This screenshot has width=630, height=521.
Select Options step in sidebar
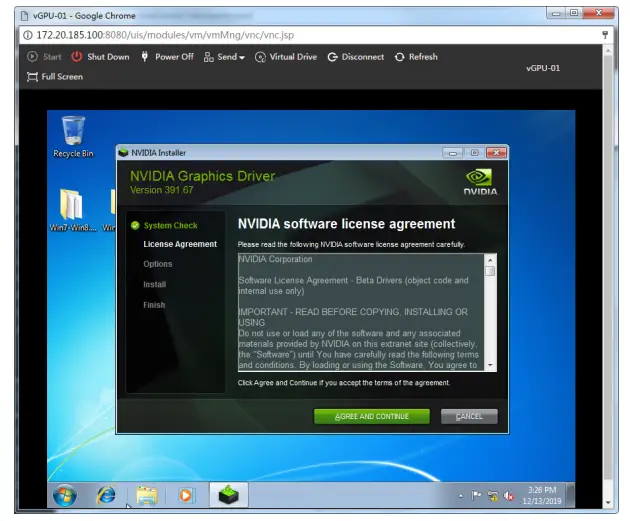158,264
